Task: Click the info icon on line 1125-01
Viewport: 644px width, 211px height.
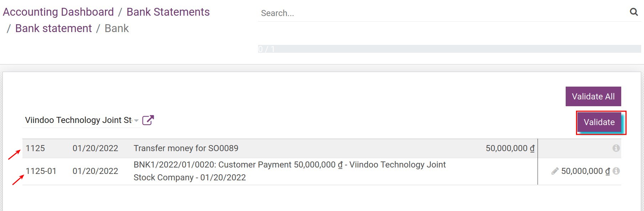Action: click(x=616, y=171)
